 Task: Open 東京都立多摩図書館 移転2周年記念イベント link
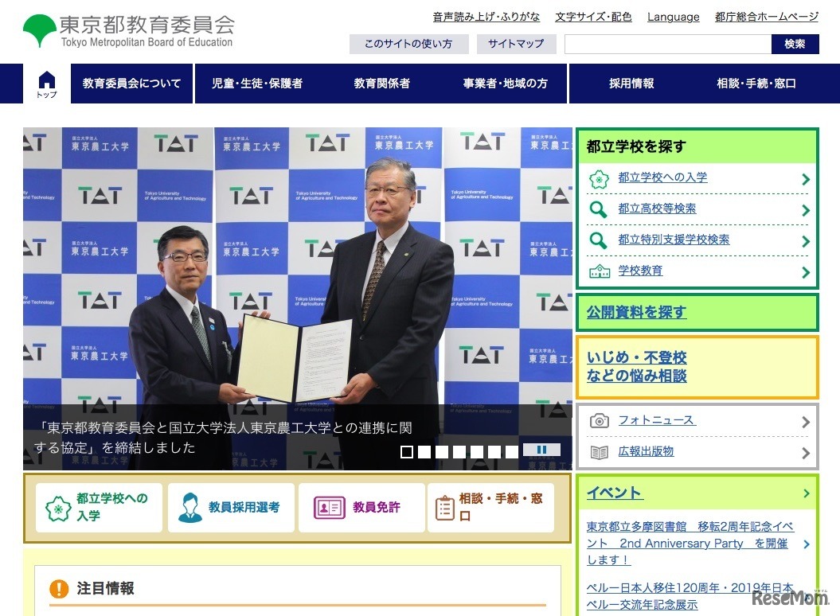pyautogui.click(x=690, y=543)
